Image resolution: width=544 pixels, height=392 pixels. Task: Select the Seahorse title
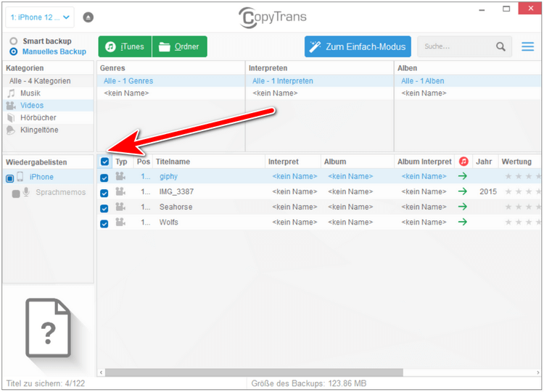[x=176, y=207]
